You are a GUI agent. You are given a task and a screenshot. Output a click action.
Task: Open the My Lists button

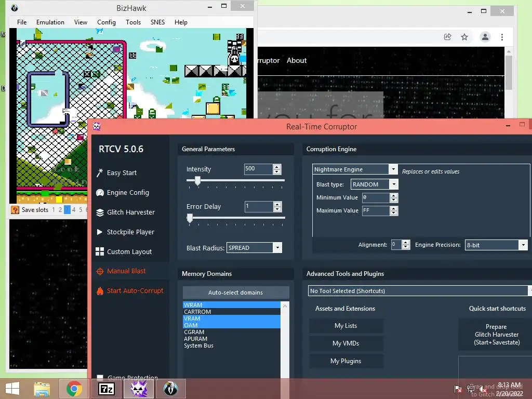tap(345, 326)
